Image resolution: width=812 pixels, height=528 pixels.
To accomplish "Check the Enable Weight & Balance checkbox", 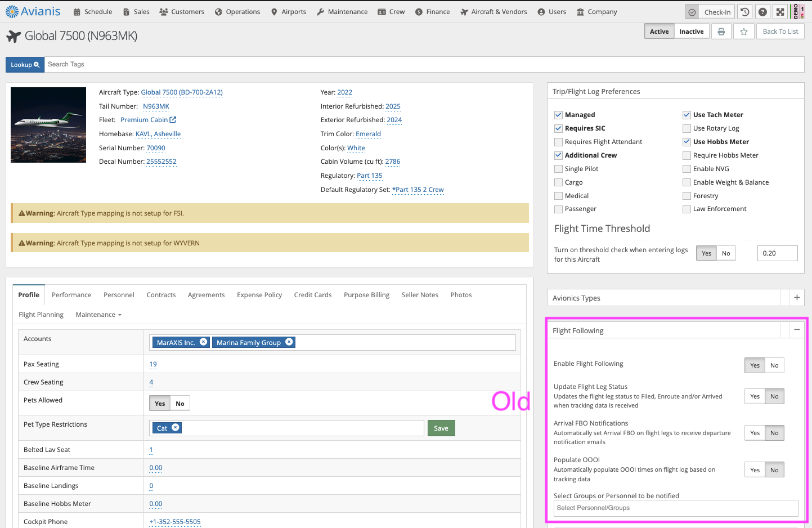I will coord(687,182).
